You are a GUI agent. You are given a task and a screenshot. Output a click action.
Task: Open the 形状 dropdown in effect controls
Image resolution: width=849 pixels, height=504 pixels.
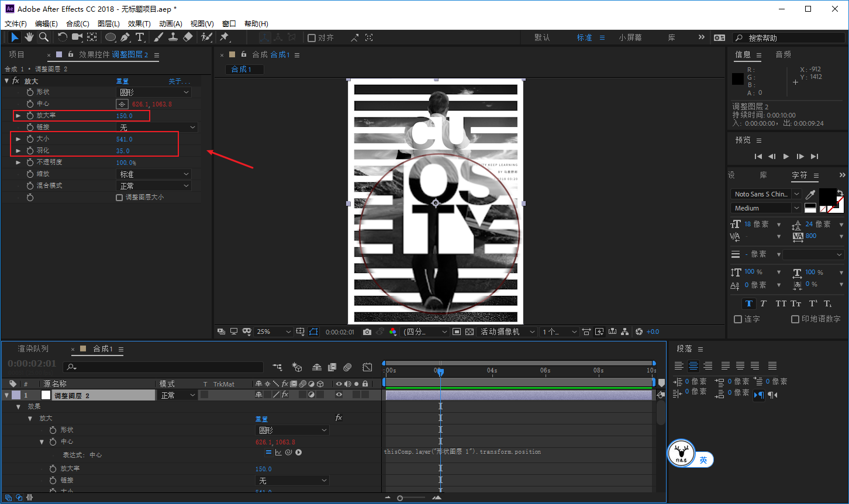pos(154,92)
